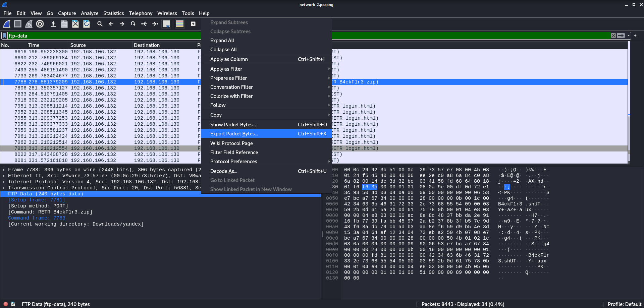The image size is (644, 308).
Task: Follow the Command frame: 7783 link
Action: pos(37,218)
